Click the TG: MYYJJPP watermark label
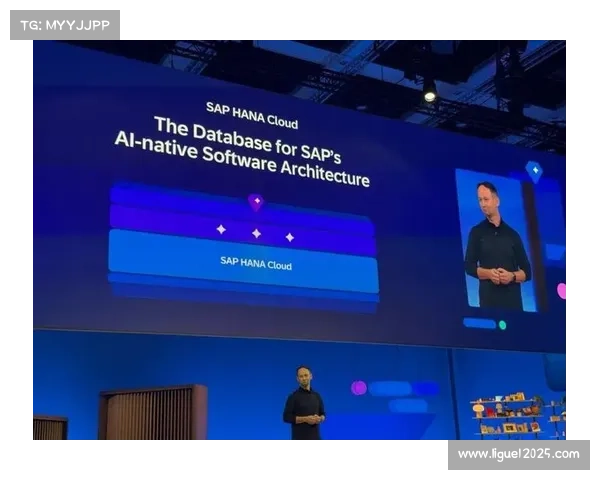This screenshot has height=480, width=600. click(x=64, y=25)
